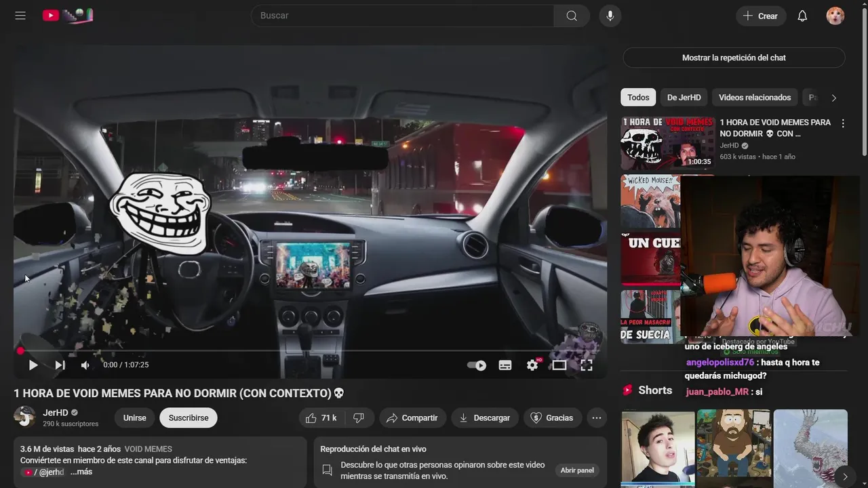Play the video
This screenshot has width=868, height=488.
coord(33,365)
